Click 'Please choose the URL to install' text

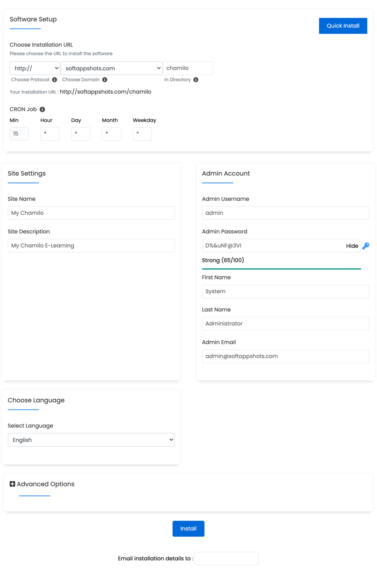tap(61, 54)
